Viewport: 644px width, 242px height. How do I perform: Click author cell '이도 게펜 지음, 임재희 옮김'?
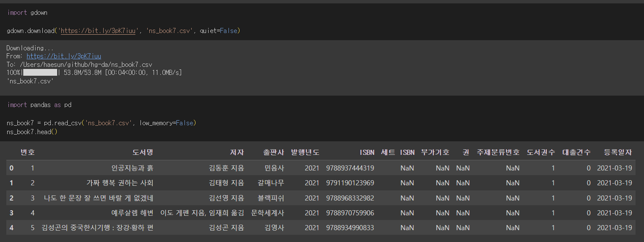tap(202, 213)
